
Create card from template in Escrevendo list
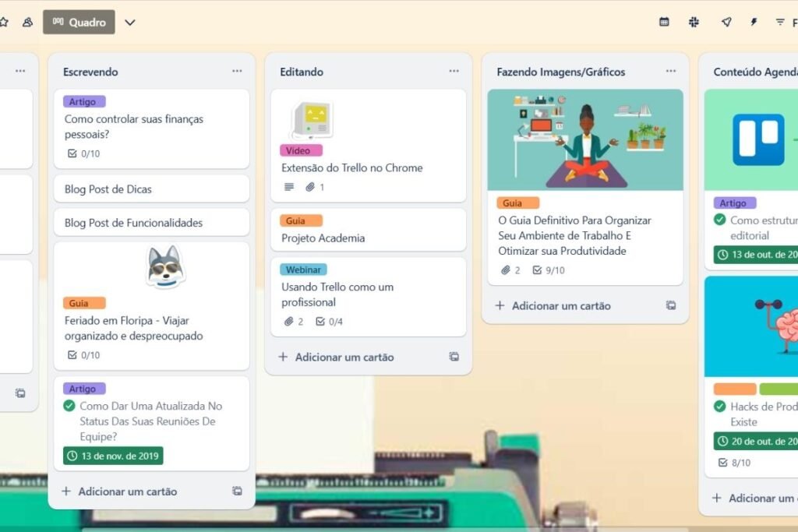pyautogui.click(x=237, y=491)
